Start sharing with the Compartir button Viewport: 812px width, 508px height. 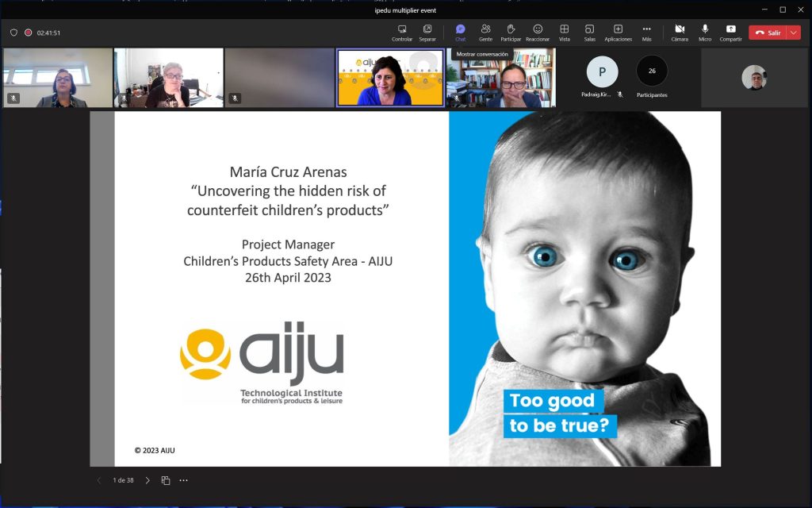(x=730, y=33)
